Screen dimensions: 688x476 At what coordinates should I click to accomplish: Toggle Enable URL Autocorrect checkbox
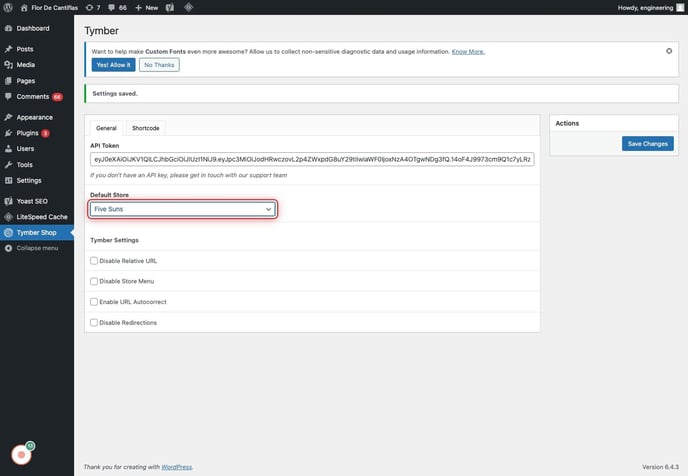[94, 301]
